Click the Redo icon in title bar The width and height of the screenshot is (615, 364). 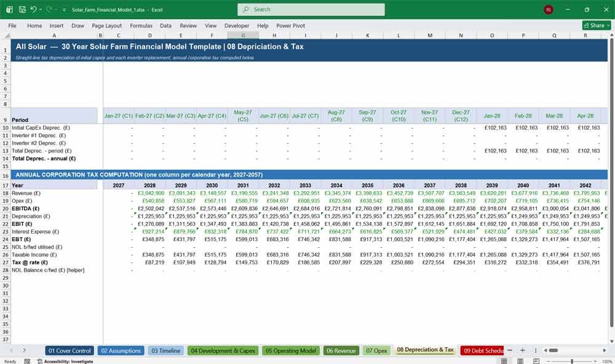click(x=49, y=9)
